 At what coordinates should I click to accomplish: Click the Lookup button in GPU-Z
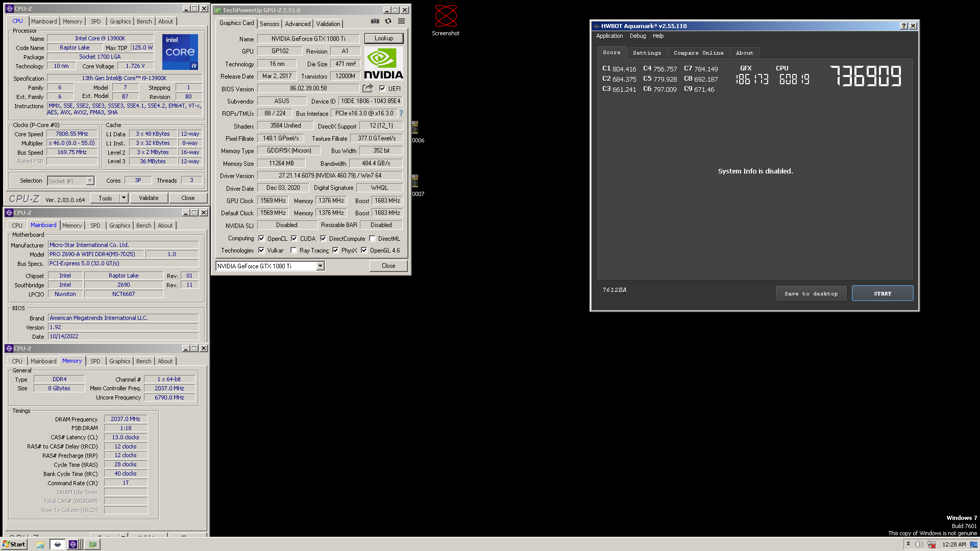[384, 38]
